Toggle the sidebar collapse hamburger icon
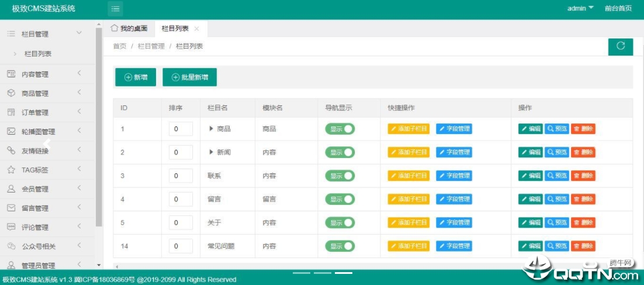 [115, 9]
